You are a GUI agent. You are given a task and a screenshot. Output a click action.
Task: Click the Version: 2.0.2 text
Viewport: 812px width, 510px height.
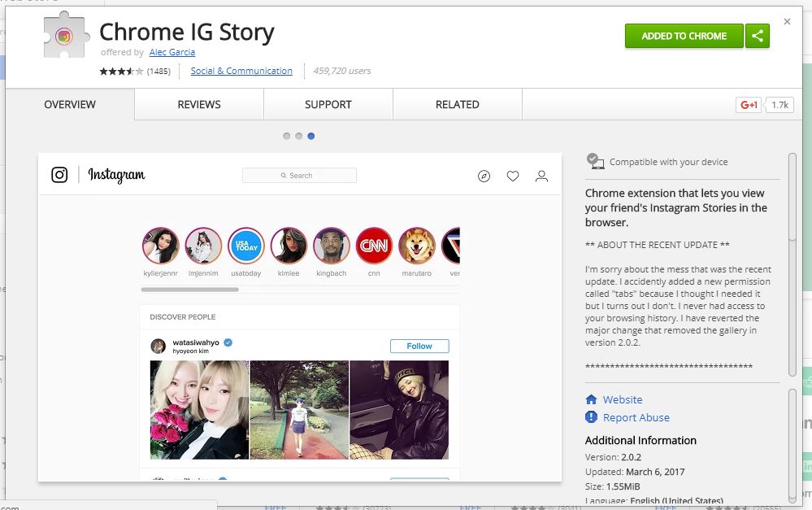[x=613, y=457]
